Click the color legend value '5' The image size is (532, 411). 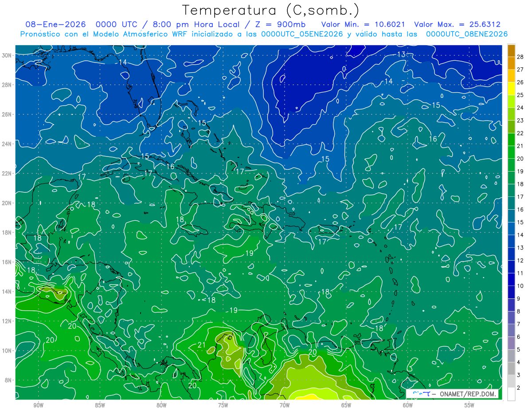coord(519,350)
